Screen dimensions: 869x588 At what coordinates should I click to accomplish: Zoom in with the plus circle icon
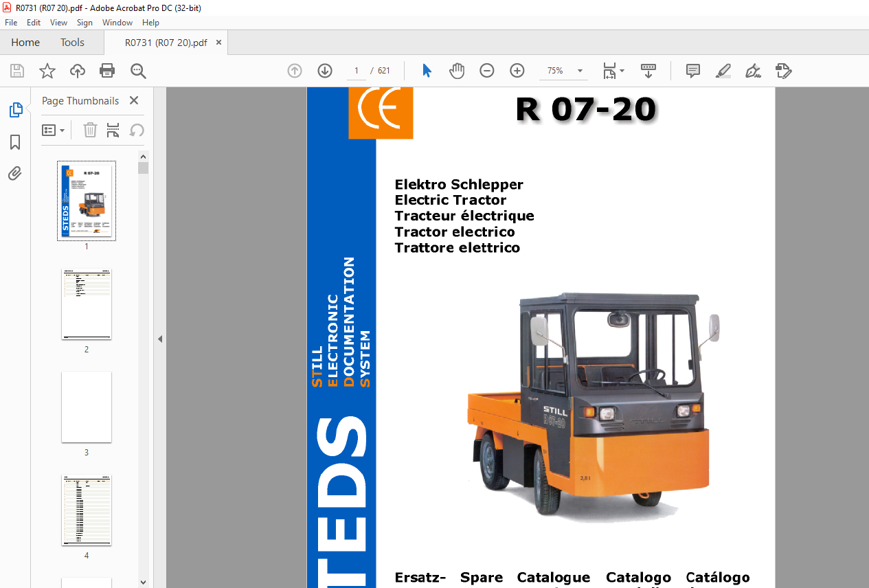[x=517, y=71]
